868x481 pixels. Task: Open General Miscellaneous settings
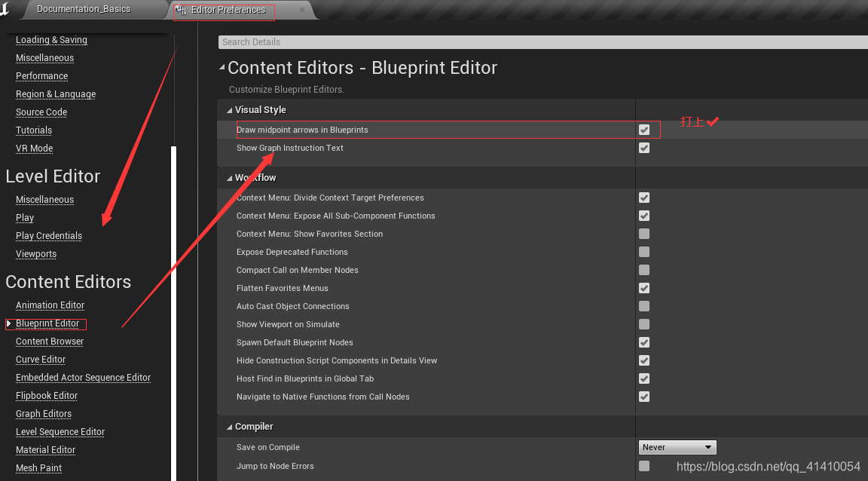(x=45, y=57)
